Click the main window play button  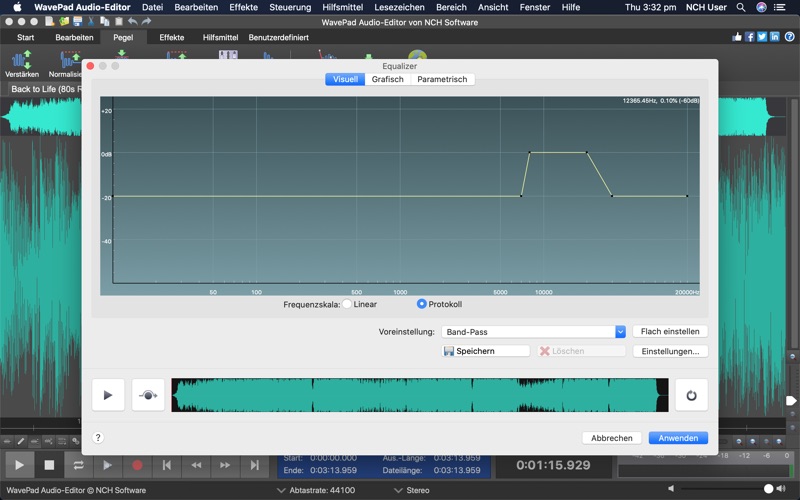(x=19, y=465)
